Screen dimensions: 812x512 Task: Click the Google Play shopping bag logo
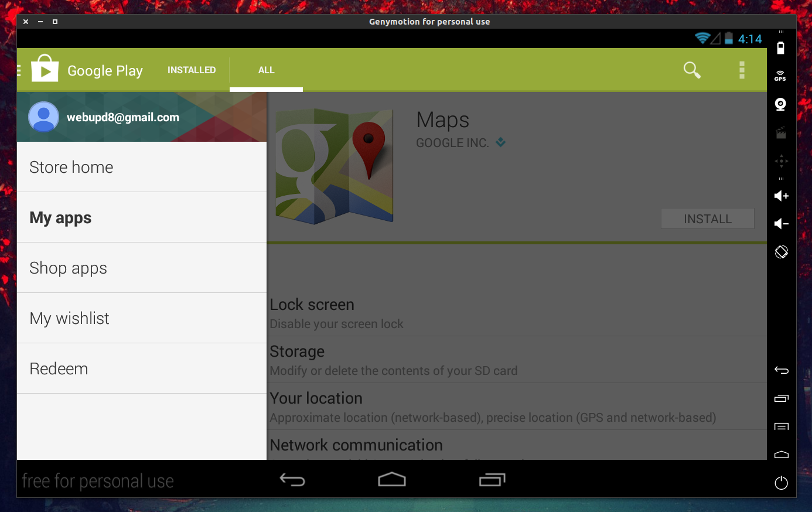tap(45, 68)
